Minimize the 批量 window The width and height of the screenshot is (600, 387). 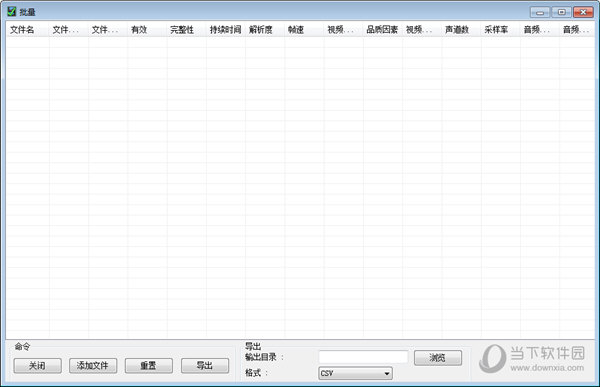tap(540, 12)
